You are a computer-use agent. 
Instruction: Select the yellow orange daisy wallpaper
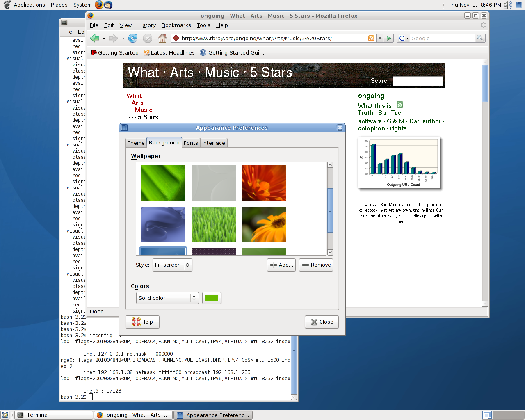point(264,224)
